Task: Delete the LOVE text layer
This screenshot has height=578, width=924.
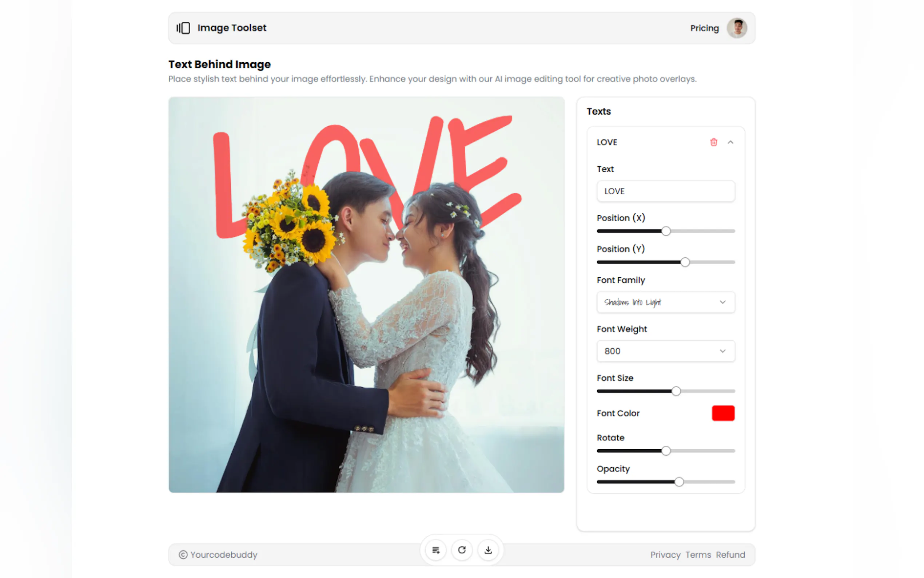Action: point(713,142)
